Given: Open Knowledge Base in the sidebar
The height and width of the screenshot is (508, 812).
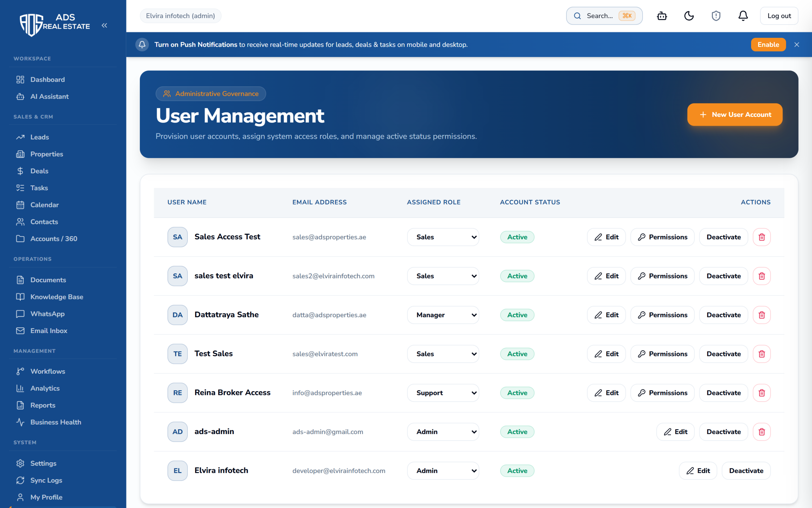Looking at the screenshot, I should click(63, 297).
